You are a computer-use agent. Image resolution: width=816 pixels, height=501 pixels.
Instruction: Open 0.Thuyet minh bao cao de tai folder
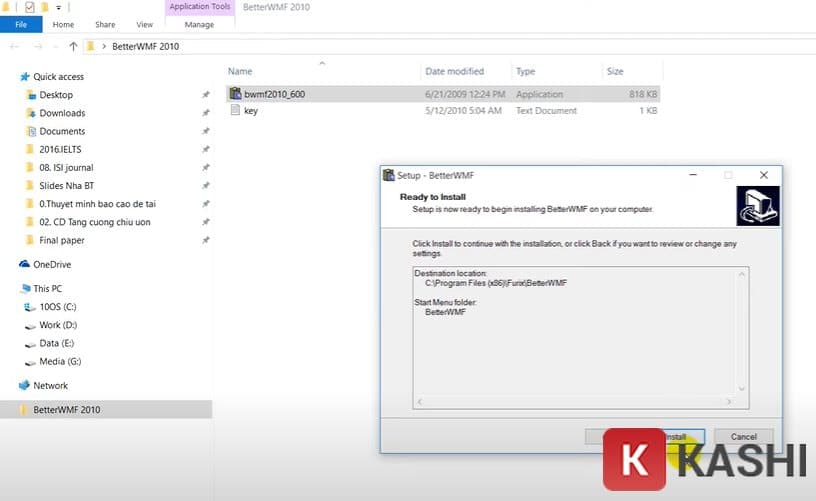click(97, 204)
